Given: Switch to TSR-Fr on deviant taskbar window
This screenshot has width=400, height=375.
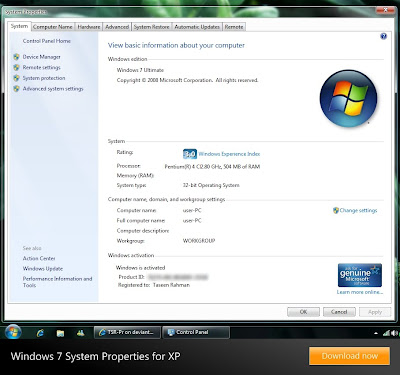Looking at the screenshot, I should [x=127, y=332].
